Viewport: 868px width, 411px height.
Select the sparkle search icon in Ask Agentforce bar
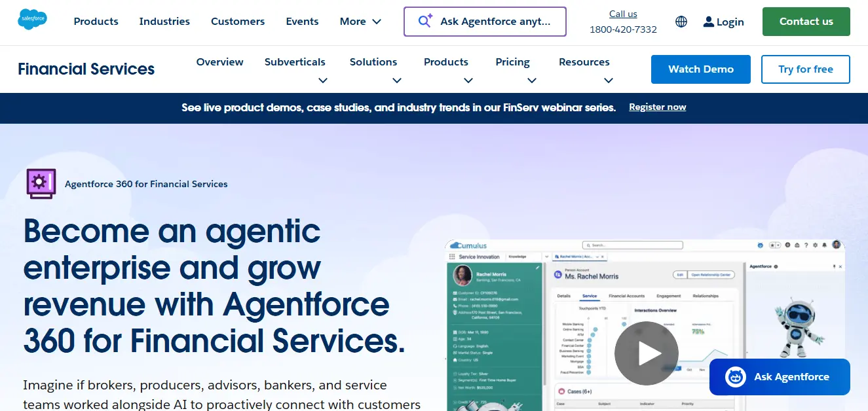pyautogui.click(x=425, y=21)
